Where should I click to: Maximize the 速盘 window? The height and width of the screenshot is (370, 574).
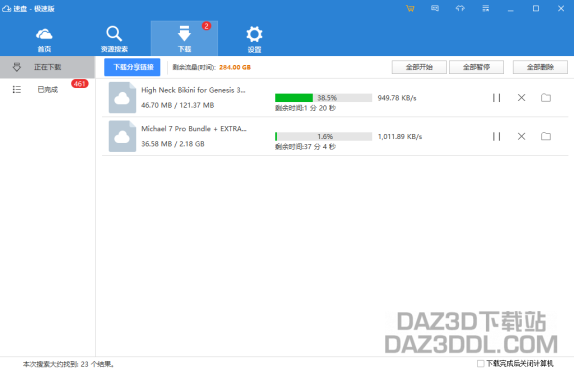536,8
